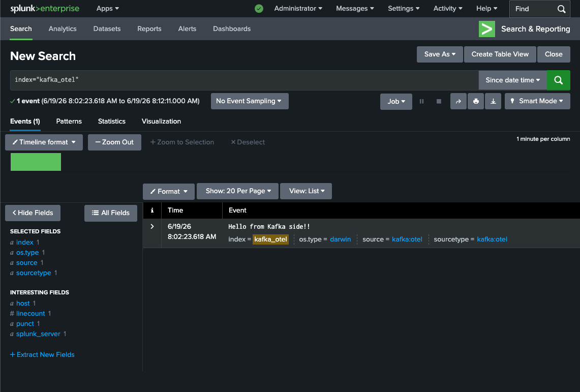Click the sourcetype kafka:otel value
Screen dimensions: 580x392
492,239
